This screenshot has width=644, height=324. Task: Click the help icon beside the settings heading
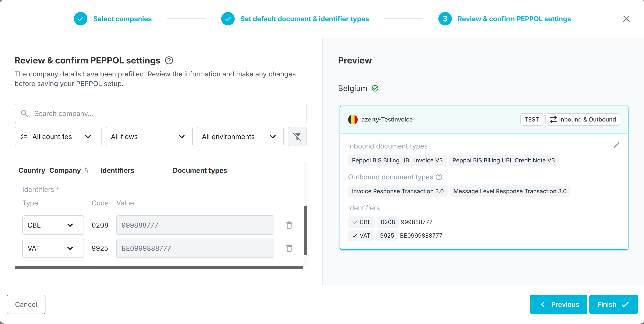coord(169,60)
